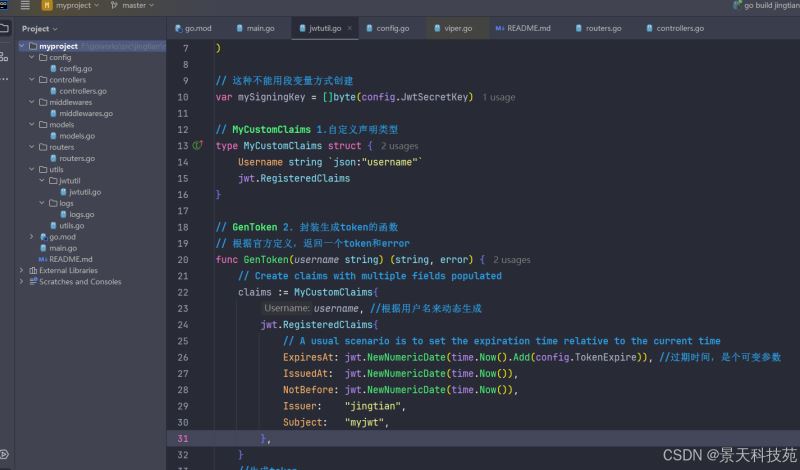Click the line 31 number in gutter
Viewport: 800px width, 470px height.
click(x=181, y=439)
